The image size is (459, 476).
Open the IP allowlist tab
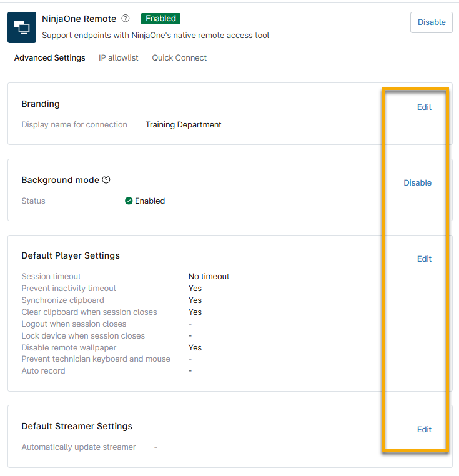(119, 58)
